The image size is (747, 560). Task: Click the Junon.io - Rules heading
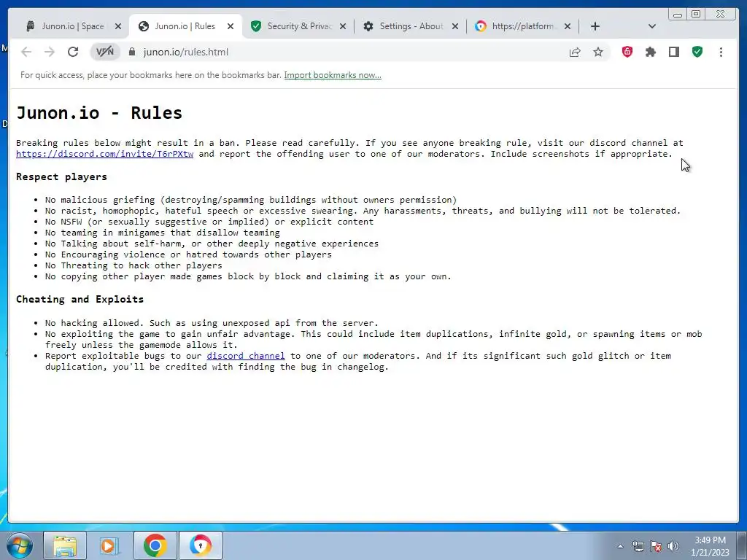(99, 113)
